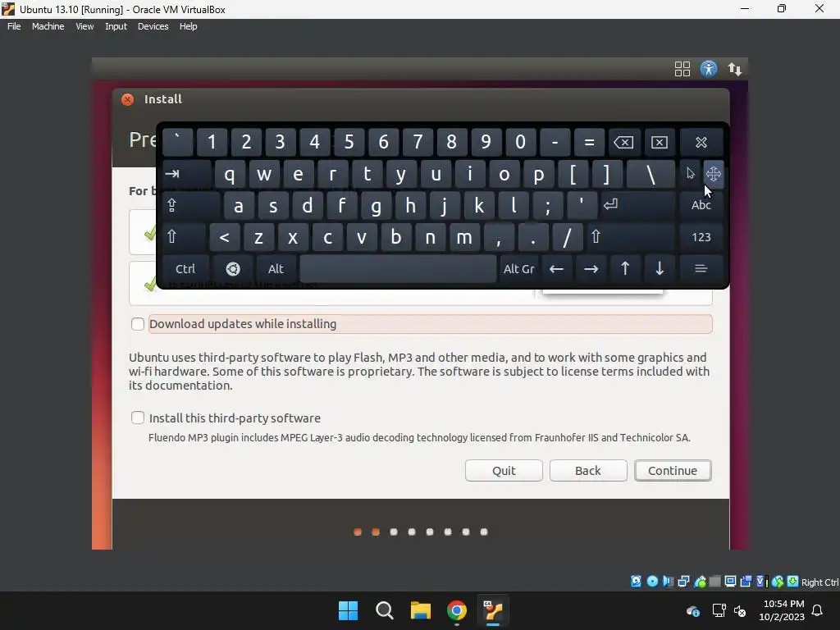Click the Back button
Screen dimensions: 840x630
pos(588,470)
